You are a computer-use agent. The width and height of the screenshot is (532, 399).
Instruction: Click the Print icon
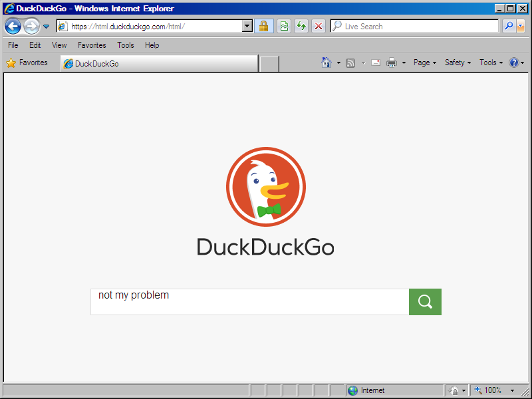pos(392,63)
